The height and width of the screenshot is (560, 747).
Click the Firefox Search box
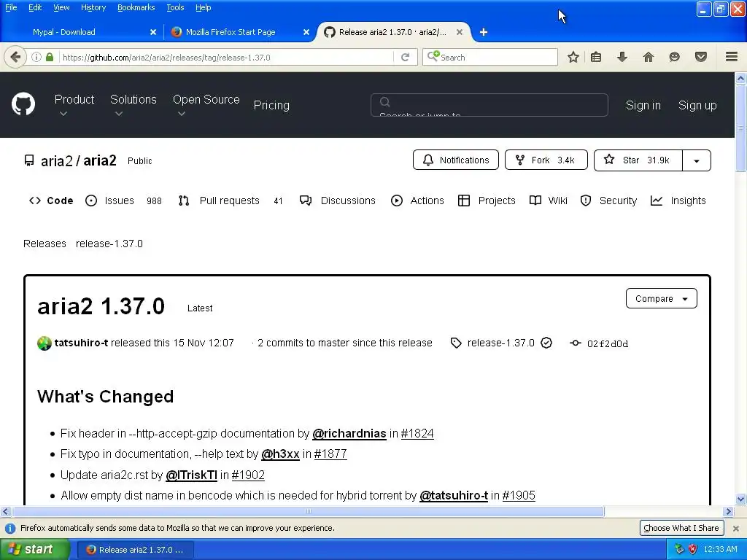click(x=489, y=57)
